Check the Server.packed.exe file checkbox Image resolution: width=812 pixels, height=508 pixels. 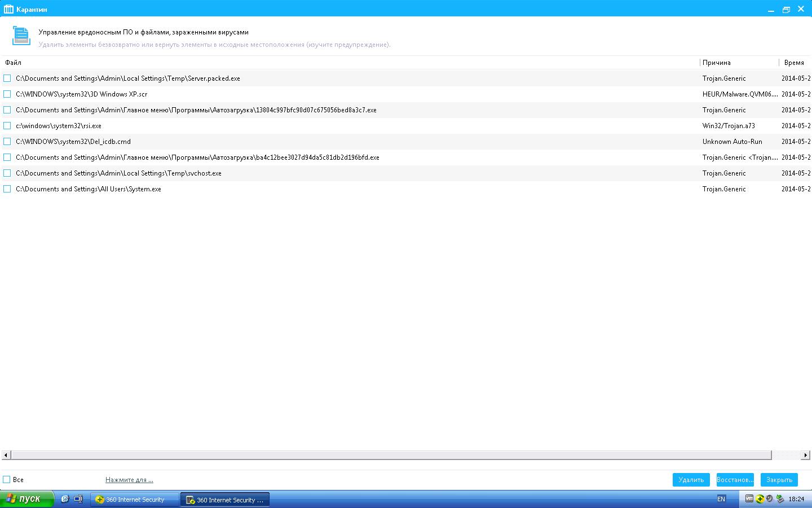point(7,78)
